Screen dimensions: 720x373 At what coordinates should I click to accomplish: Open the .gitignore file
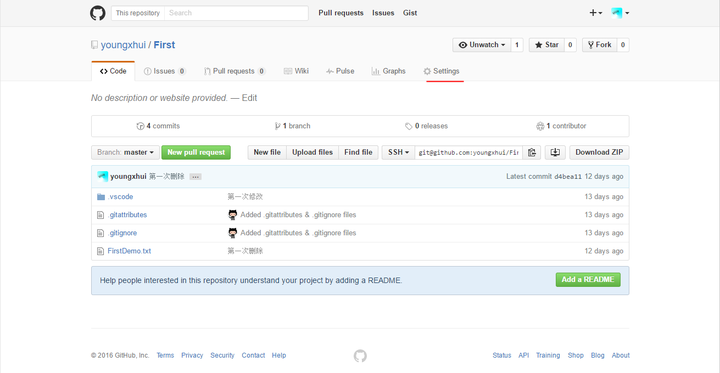click(122, 233)
